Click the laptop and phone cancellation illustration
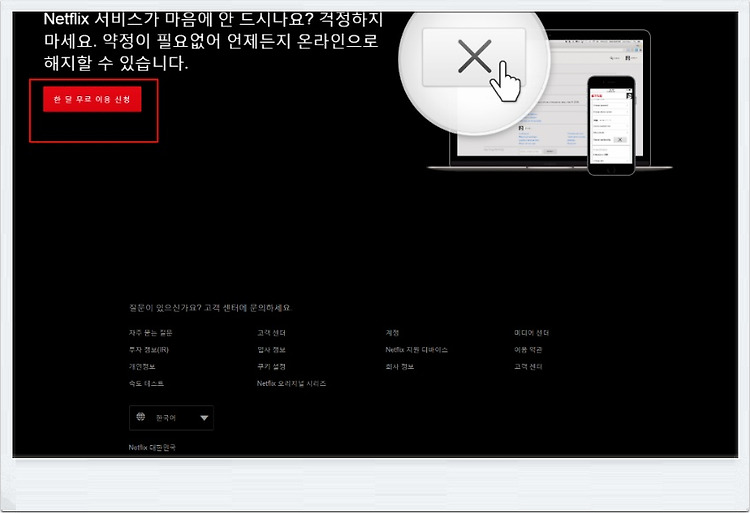 point(536,94)
